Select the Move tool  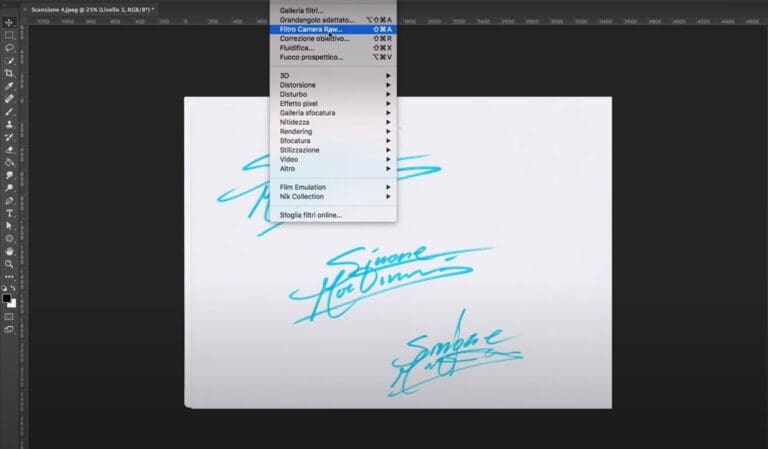(9, 23)
